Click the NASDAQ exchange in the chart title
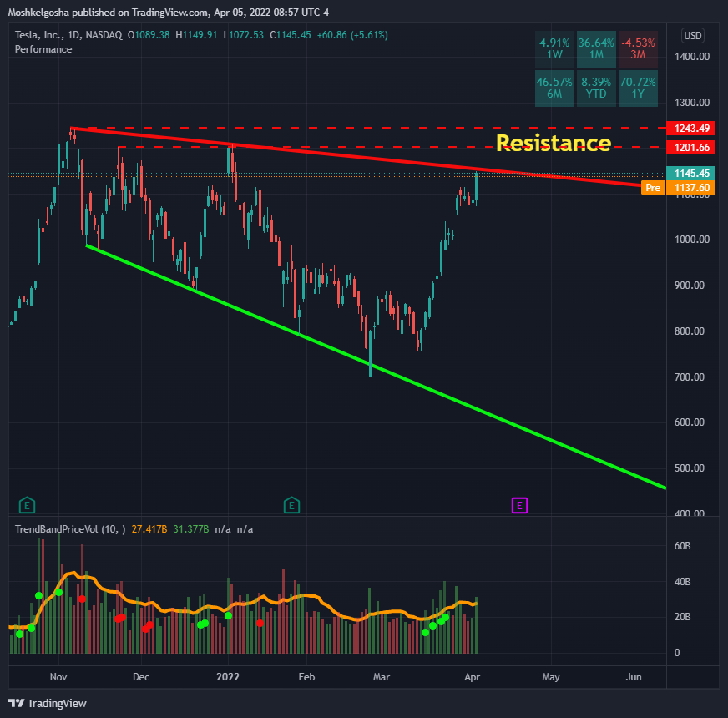 tap(103, 35)
